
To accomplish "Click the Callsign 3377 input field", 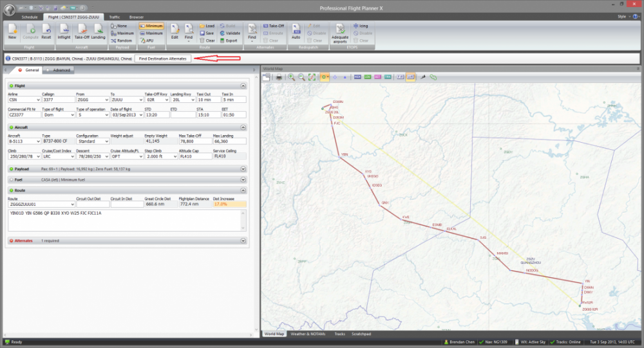I will [x=58, y=100].
